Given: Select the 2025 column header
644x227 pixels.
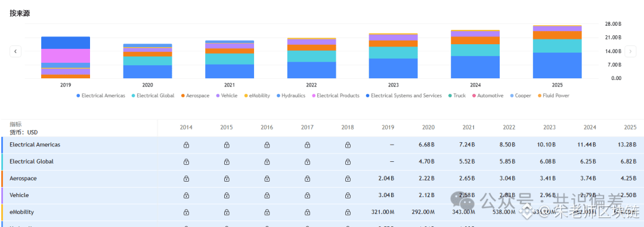Looking at the screenshot, I should [630, 127].
